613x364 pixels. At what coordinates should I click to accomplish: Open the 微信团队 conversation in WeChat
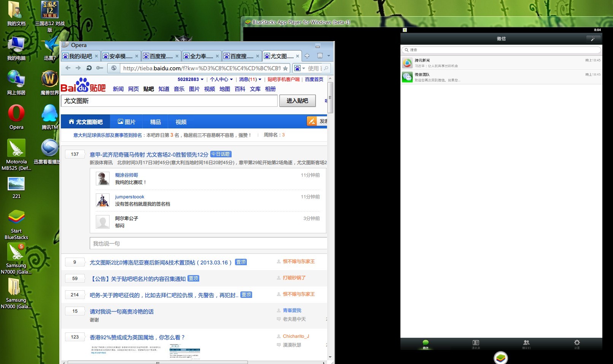(501, 77)
